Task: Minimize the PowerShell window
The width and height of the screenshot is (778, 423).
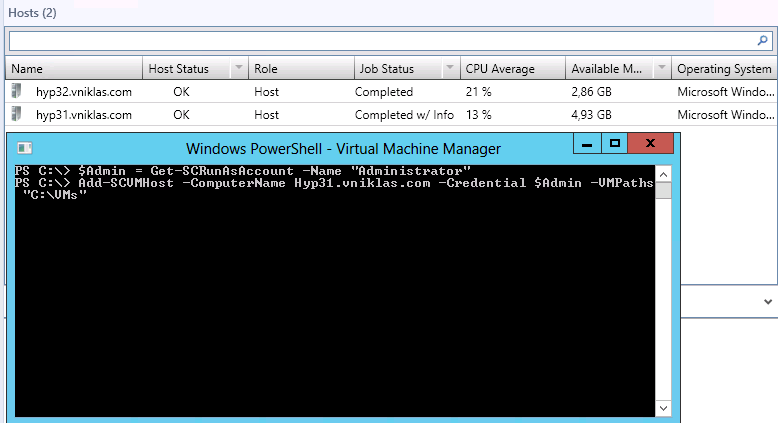Action: (x=587, y=144)
